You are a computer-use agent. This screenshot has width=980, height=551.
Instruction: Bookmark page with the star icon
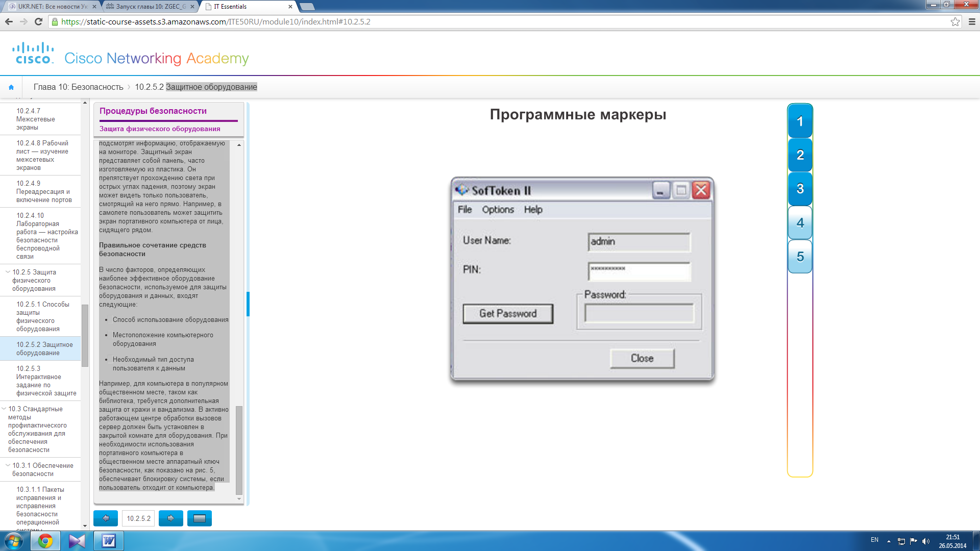[955, 21]
